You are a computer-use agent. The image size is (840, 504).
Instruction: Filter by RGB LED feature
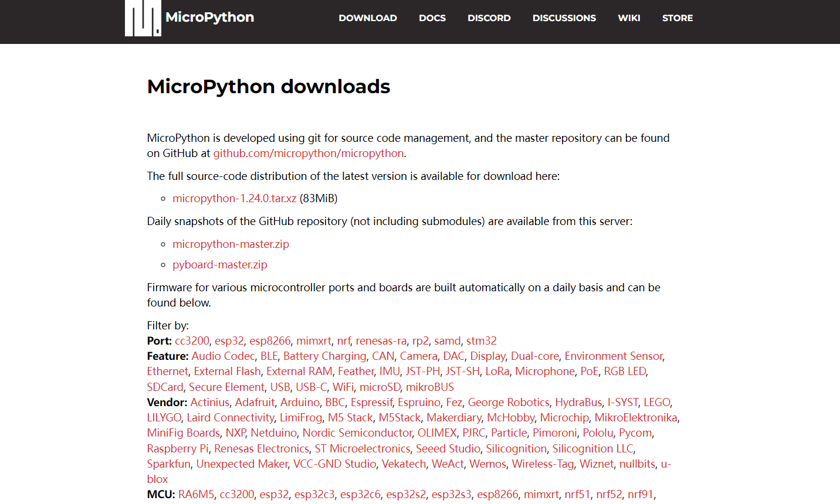625,372
